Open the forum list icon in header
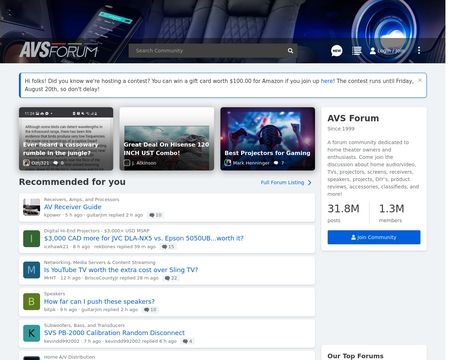This screenshot has width=450, height=360. (357, 51)
